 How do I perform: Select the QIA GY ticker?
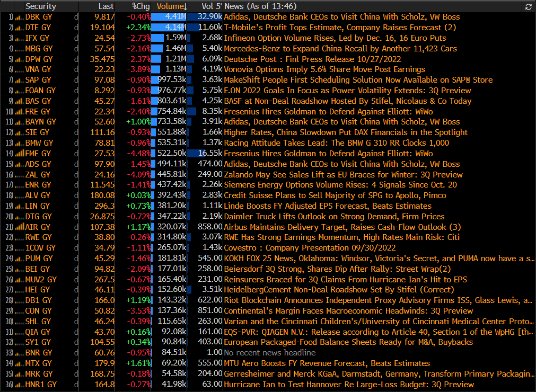[38, 332]
